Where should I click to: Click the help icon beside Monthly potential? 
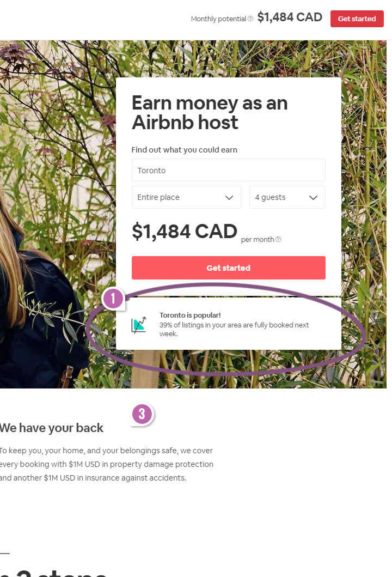(250, 19)
